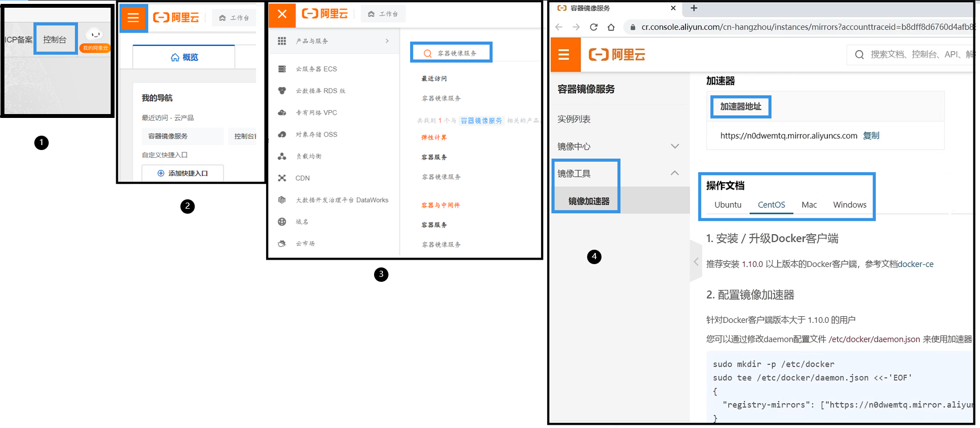Close the product menu with the orange X
This screenshot has height=428, width=980.
(282, 14)
